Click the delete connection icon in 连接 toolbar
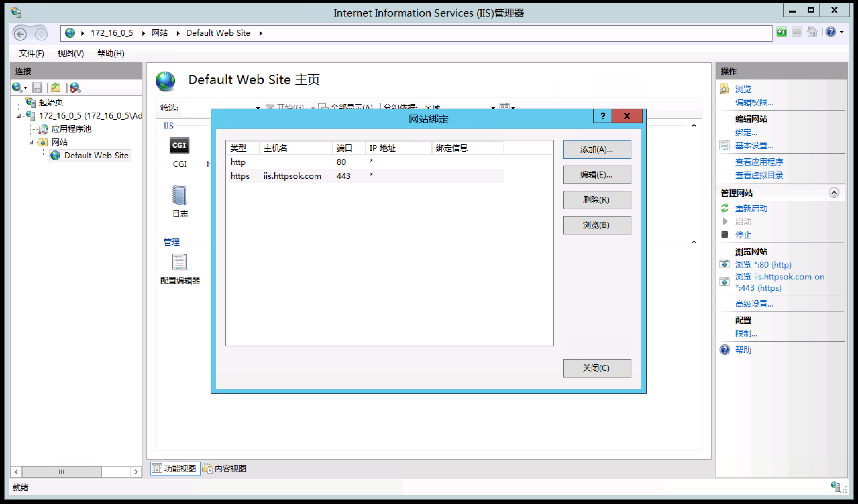The height and width of the screenshot is (504, 858). pos(75,87)
